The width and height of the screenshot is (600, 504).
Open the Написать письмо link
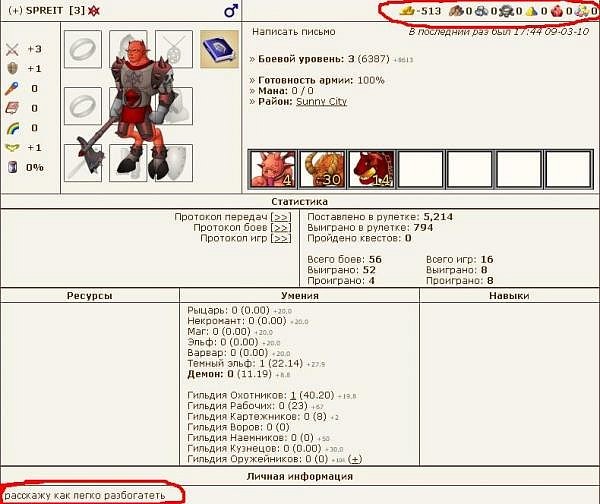(293, 32)
